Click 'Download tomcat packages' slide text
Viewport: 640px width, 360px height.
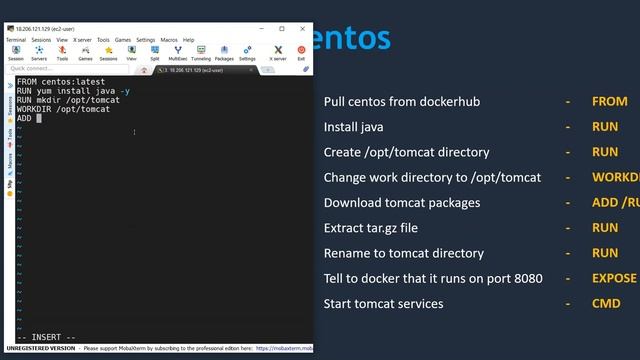402,203
